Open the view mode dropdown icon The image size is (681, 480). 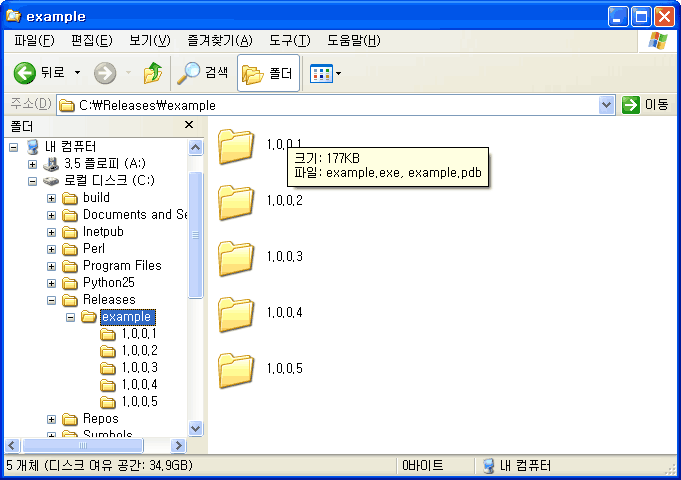click(326, 74)
